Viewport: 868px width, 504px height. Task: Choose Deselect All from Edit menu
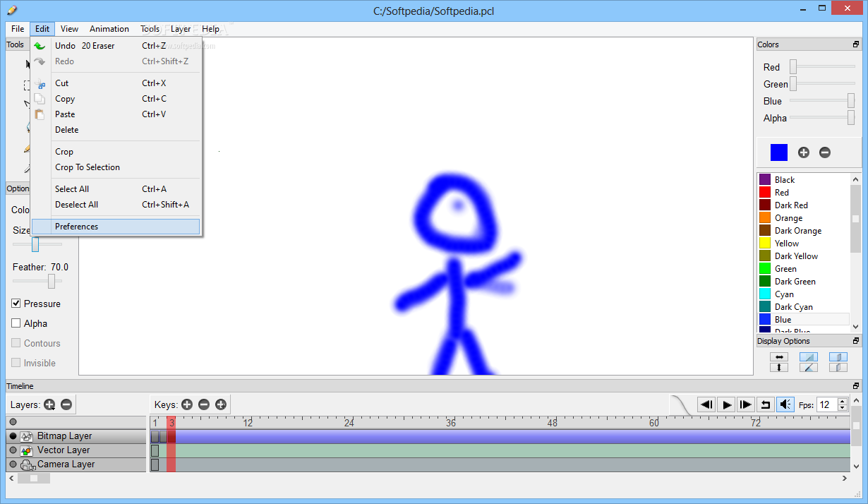[x=116, y=205]
